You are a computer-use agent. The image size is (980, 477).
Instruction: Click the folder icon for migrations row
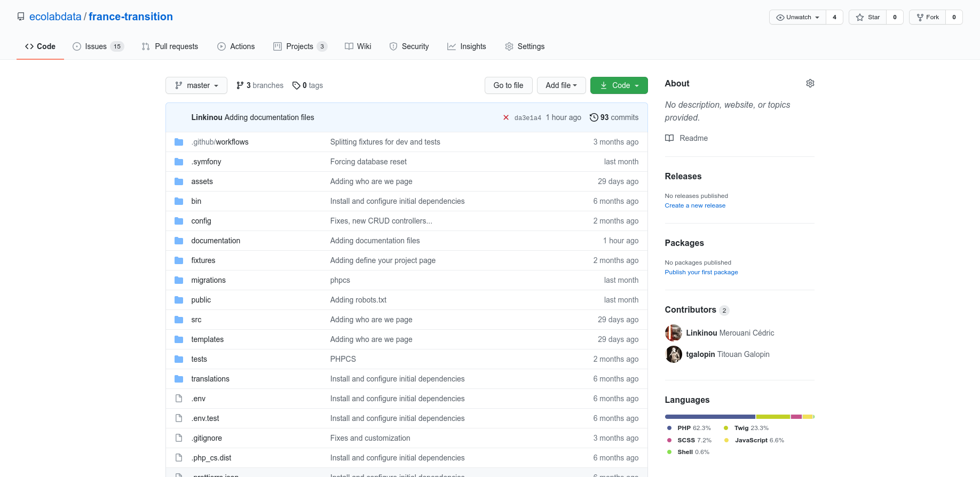(x=179, y=280)
